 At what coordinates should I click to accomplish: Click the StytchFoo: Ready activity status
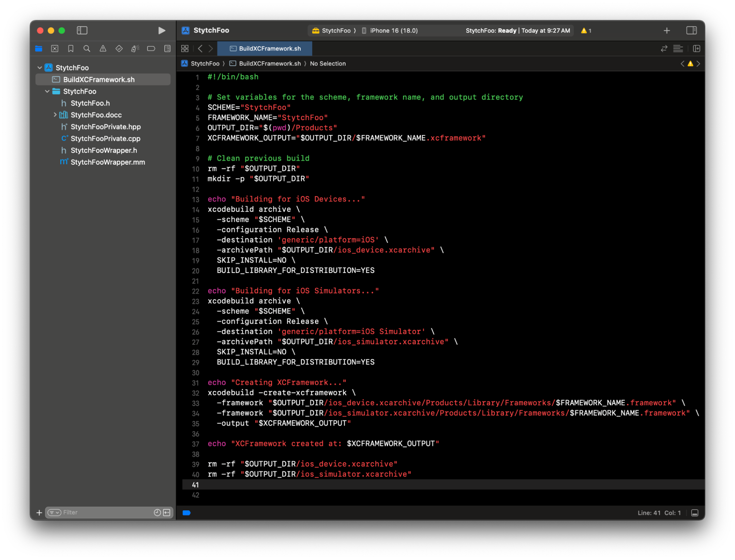point(518,30)
